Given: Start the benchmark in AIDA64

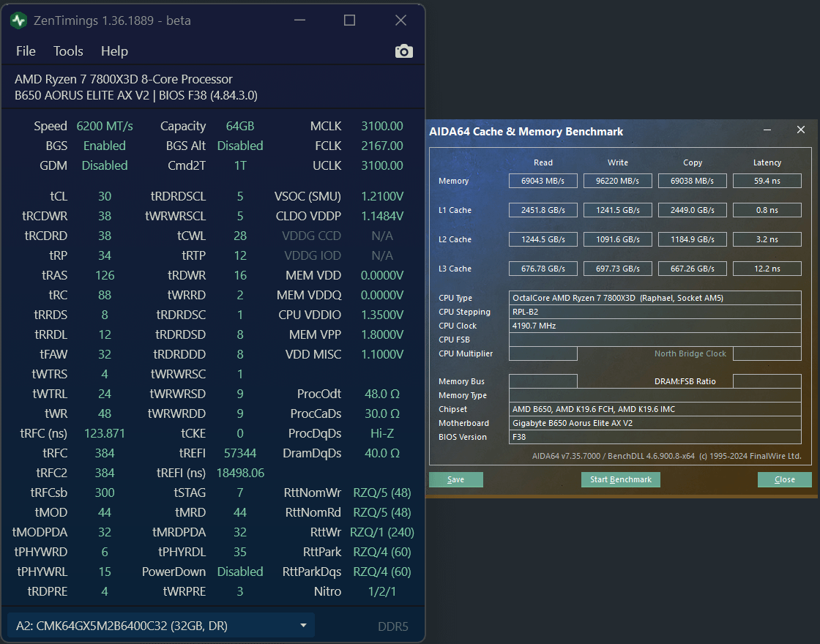Looking at the screenshot, I should click(x=620, y=479).
